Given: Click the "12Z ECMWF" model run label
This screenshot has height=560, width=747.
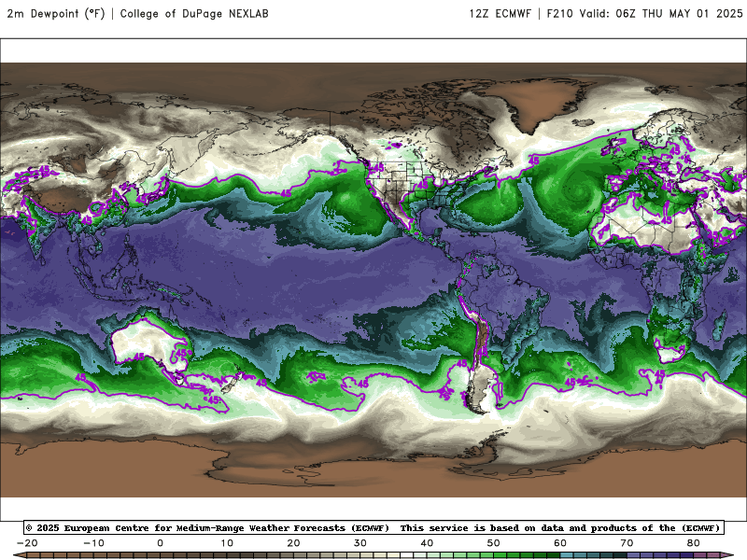Looking at the screenshot, I should [500, 14].
